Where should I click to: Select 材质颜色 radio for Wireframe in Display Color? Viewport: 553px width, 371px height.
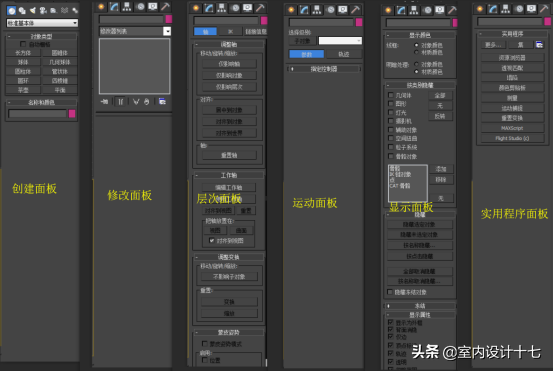point(417,52)
